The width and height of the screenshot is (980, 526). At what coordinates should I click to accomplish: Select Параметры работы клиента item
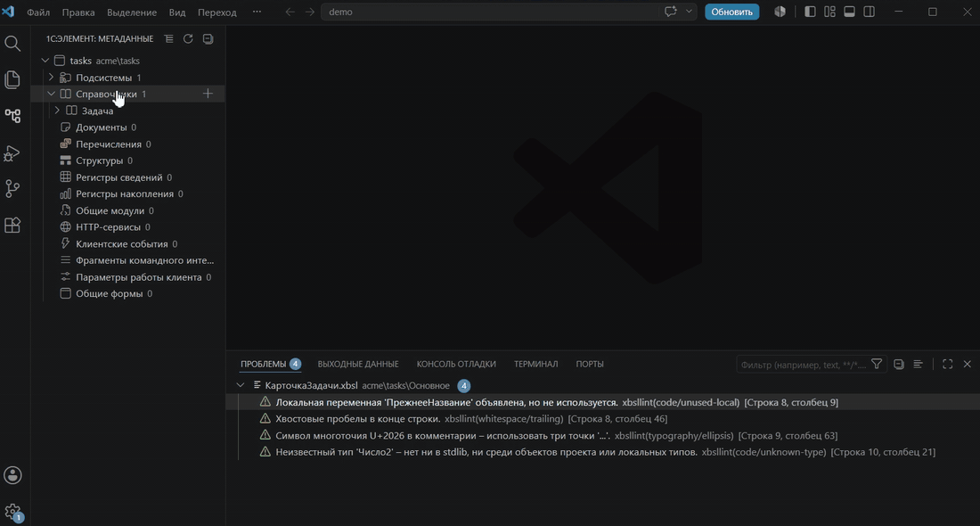pos(128,277)
